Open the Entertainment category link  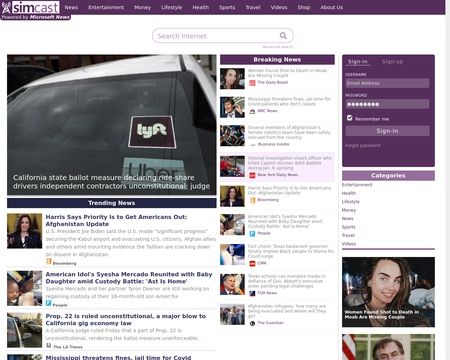point(357,185)
